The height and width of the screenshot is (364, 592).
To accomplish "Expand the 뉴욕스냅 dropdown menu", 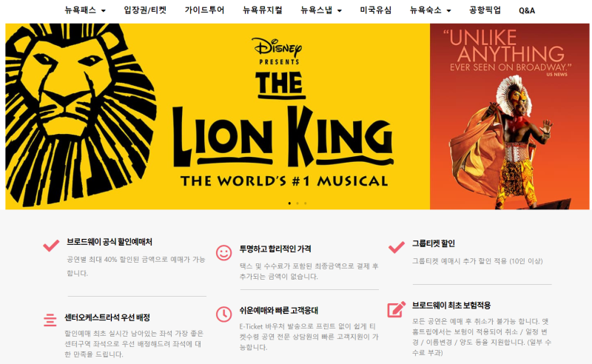I will pos(321,10).
